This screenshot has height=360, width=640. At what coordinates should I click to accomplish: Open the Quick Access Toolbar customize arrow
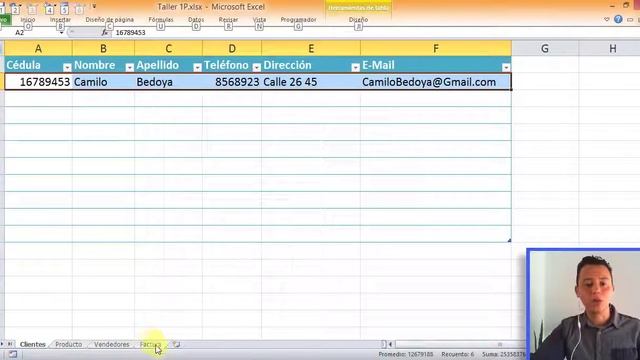click(x=94, y=7)
